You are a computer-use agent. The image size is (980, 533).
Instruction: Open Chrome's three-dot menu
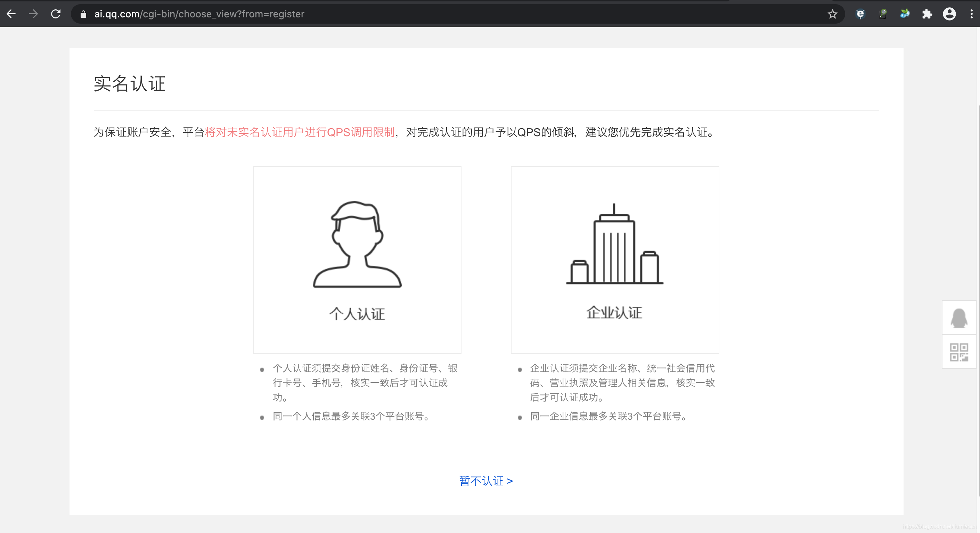point(971,14)
